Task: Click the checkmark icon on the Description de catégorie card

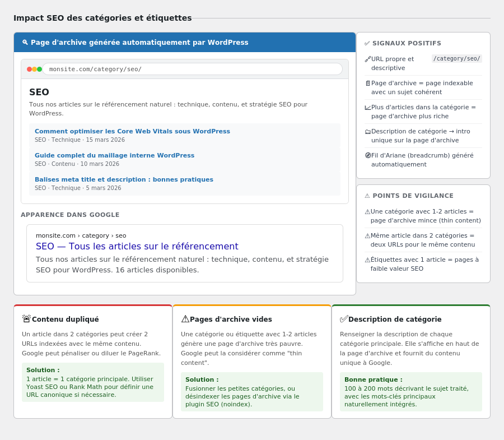Action: [x=344, y=319]
